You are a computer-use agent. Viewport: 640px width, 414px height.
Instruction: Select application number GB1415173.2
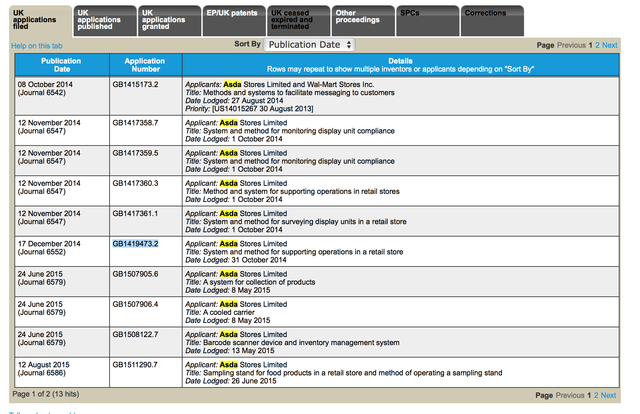click(136, 85)
